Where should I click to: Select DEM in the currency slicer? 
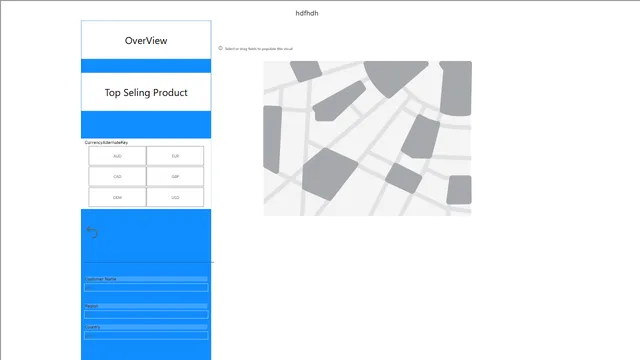point(117,197)
